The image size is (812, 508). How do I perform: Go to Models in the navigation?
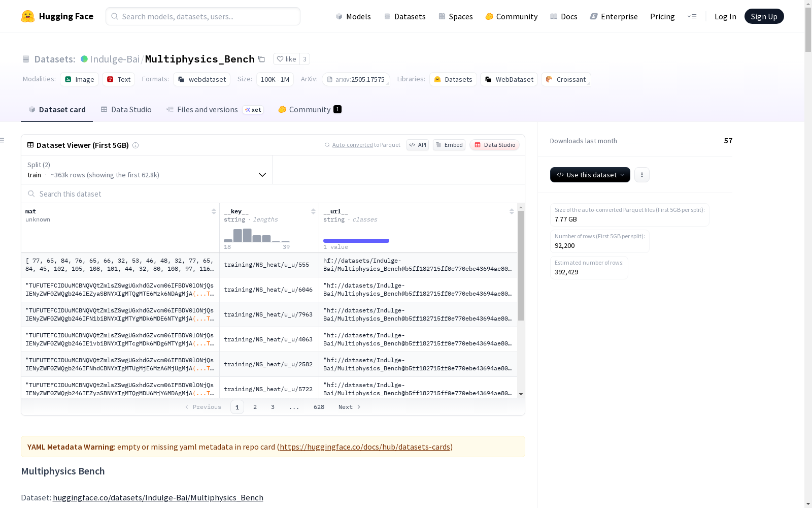353,16
